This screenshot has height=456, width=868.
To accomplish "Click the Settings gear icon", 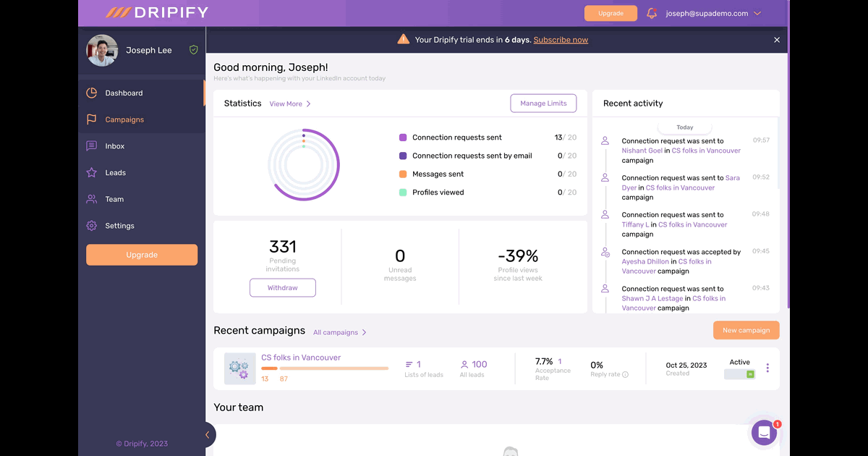I will (x=91, y=226).
